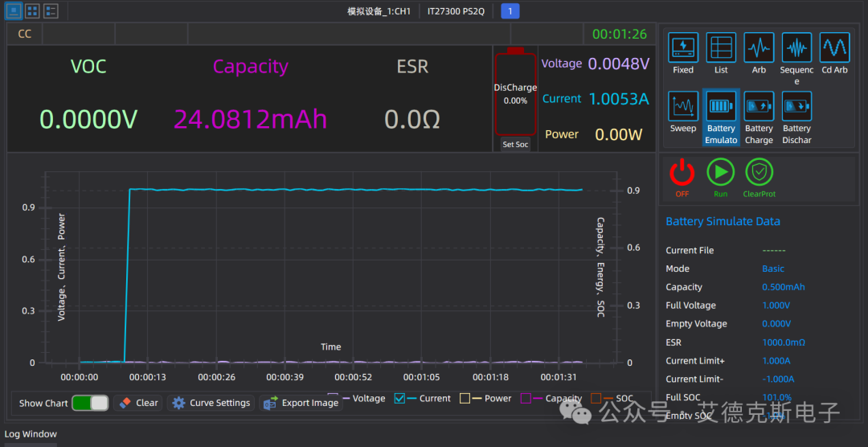Clear the chart data
The image size is (868, 447).
point(138,403)
